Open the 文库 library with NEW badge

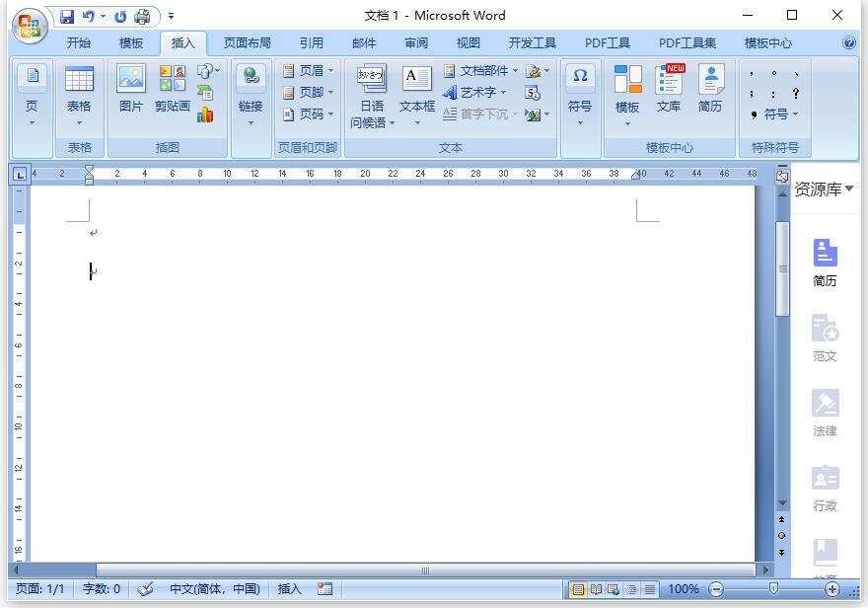tap(670, 89)
